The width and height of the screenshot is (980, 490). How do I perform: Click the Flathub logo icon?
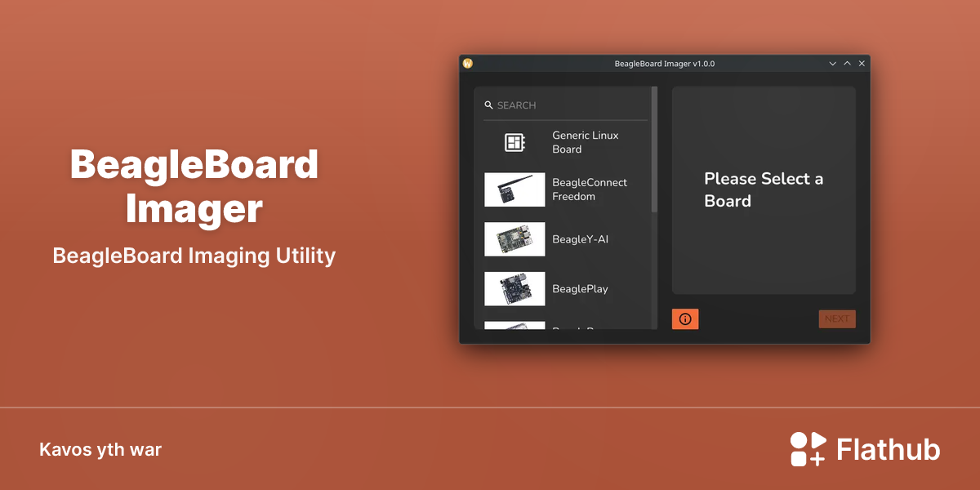[x=808, y=449]
